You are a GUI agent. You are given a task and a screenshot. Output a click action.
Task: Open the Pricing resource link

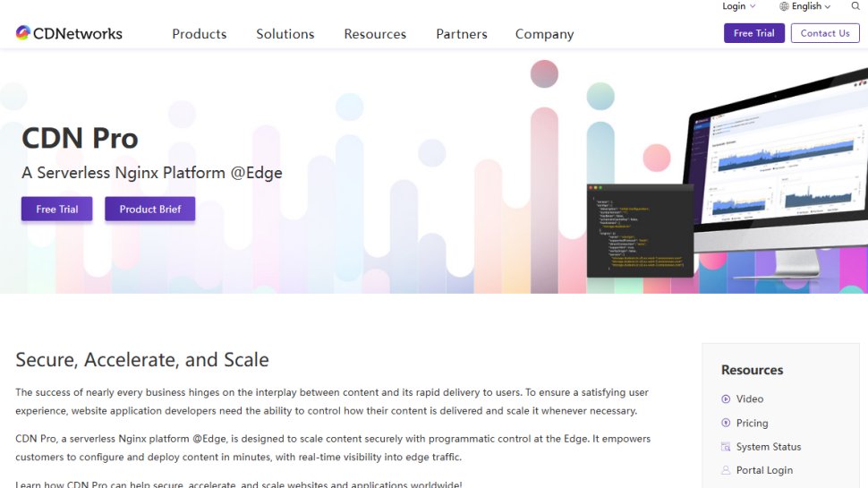(752, 424)
